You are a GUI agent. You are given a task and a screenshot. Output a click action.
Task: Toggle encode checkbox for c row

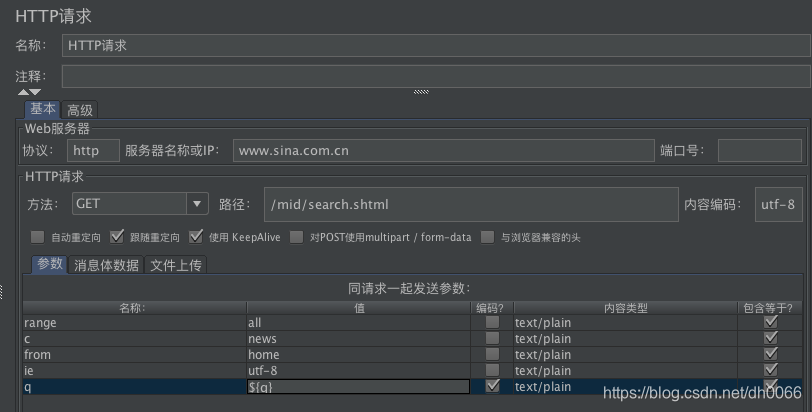pyautogui.click(x=492, y=338)
